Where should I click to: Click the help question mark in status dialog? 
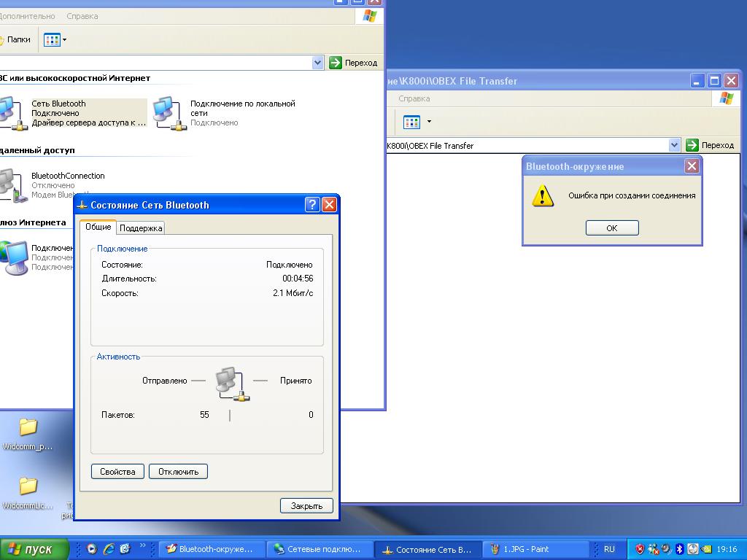pos(312,205)
